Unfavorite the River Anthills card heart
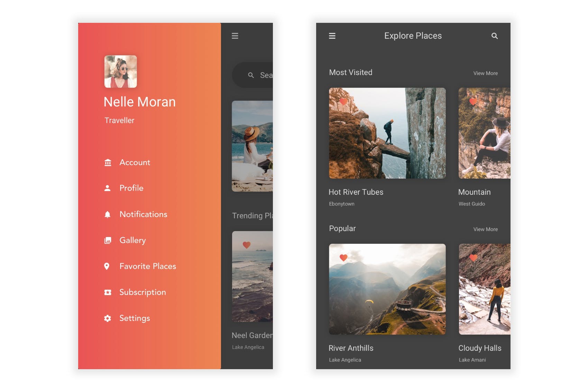Screen dimensions: 588x392 point(343,258)
